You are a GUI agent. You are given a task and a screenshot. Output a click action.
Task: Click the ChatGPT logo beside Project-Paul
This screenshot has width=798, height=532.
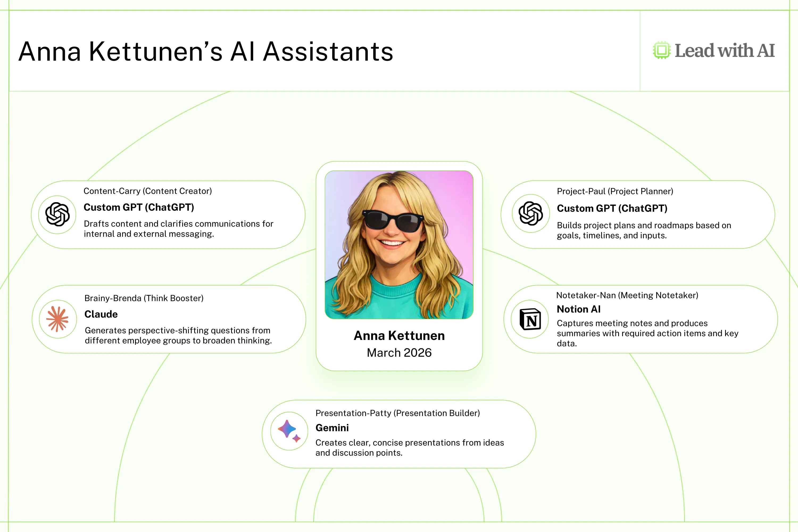(531, 213)
